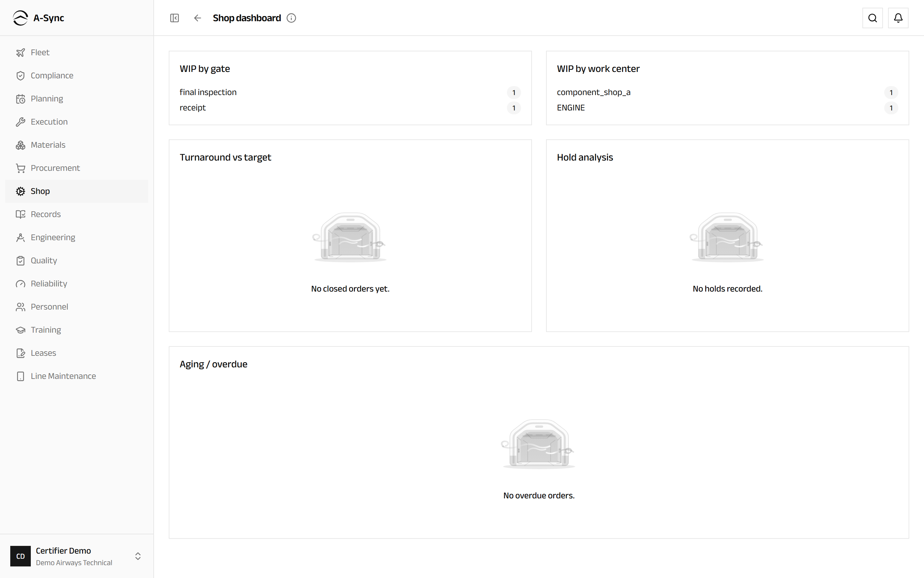Click the Compliance shield icon
Screen dimensions: 924x578
21,76
